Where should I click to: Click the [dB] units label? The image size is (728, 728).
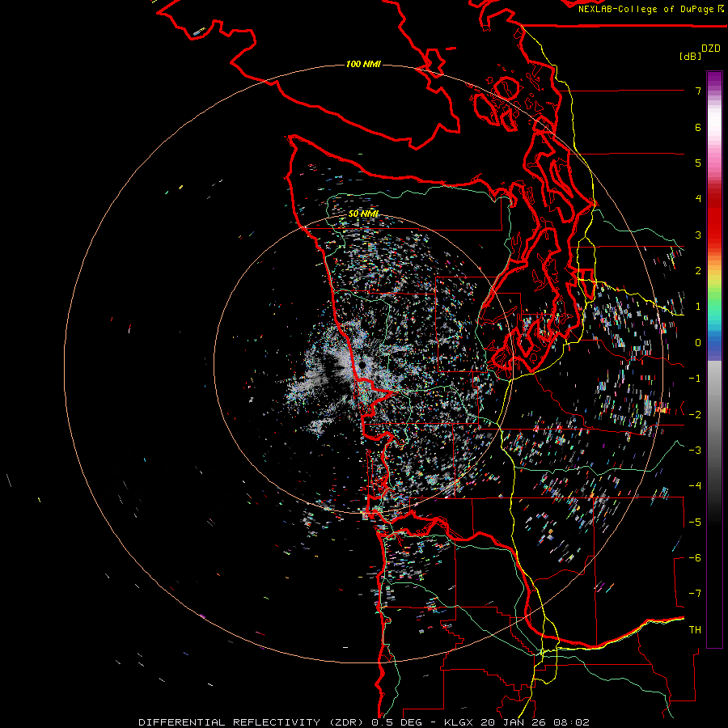point(691,56)
